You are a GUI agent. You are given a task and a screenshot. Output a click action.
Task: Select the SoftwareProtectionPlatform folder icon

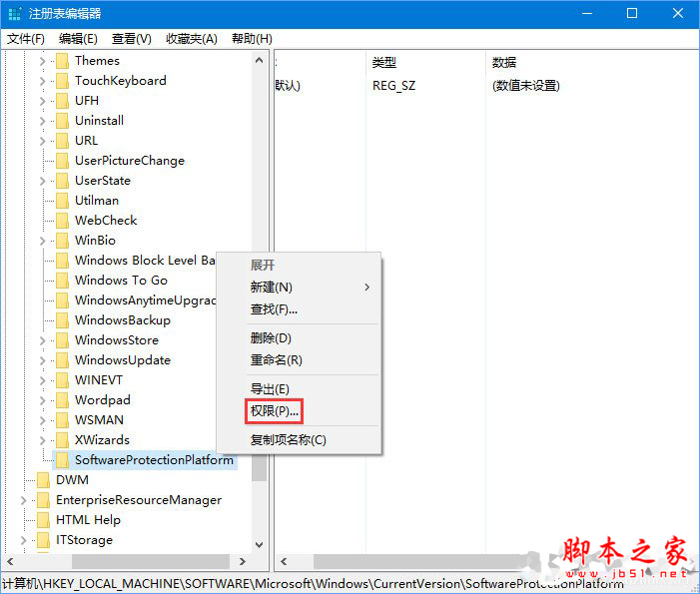point(63,460)
